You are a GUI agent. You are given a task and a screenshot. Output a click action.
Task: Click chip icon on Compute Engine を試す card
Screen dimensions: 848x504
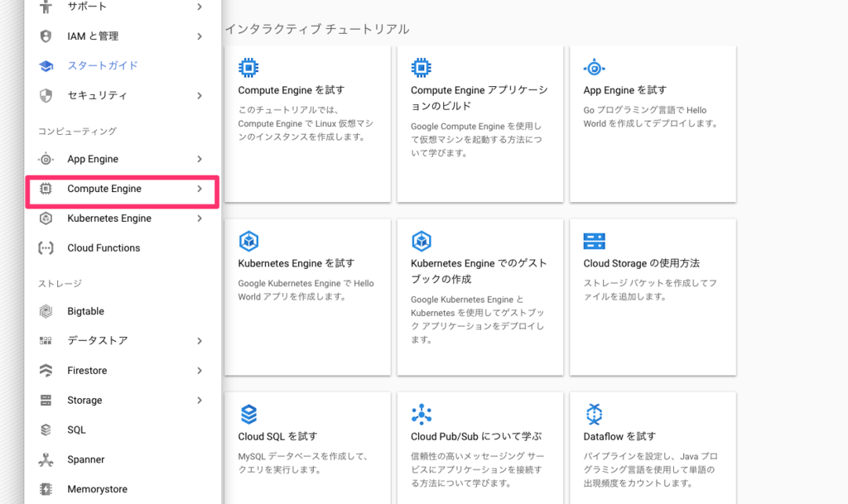click(248, 68)
